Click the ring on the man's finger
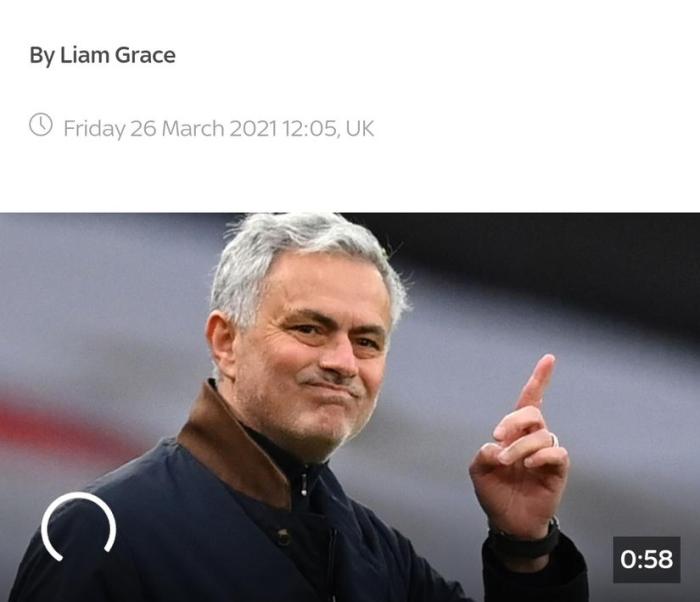The height and width of the screenshot is (602, 700). 554,440
